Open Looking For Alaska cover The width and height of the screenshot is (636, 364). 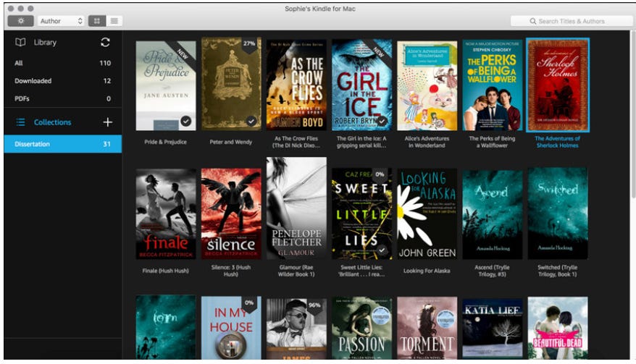tap(427, 214)
